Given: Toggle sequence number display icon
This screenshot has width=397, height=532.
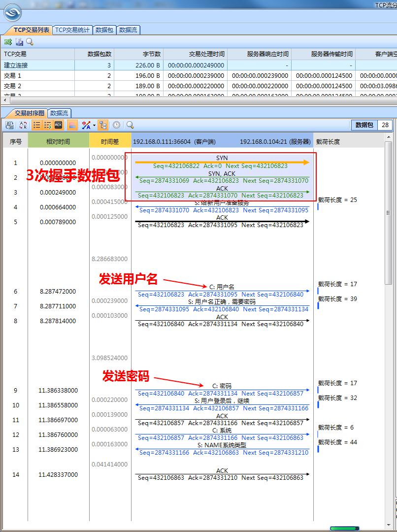Looking at the screenshot, I should [8, 125].
